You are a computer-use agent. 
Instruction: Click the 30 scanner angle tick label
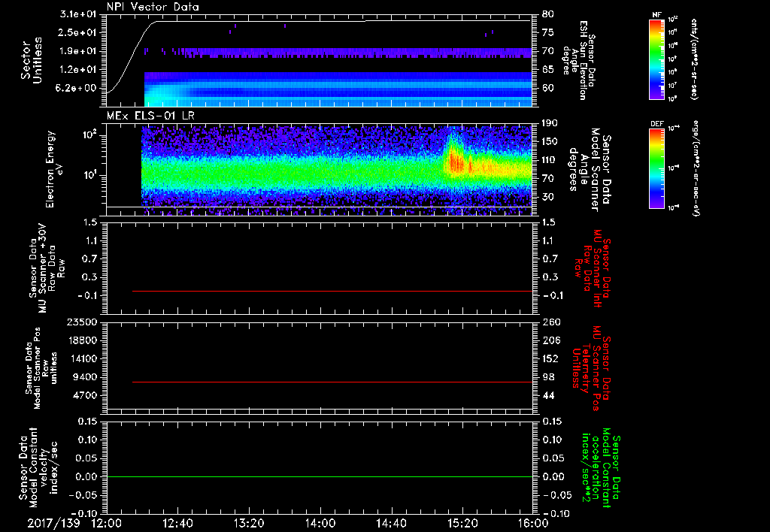click(548, 197)
